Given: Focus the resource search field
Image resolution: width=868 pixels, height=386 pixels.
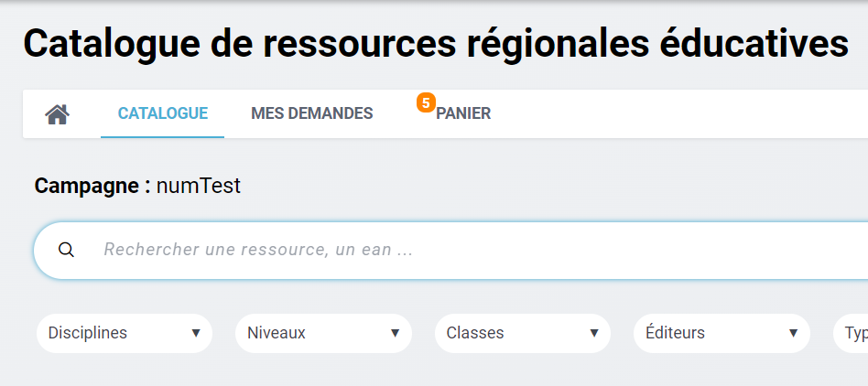Looking at the screenshot, I should 458,250.
